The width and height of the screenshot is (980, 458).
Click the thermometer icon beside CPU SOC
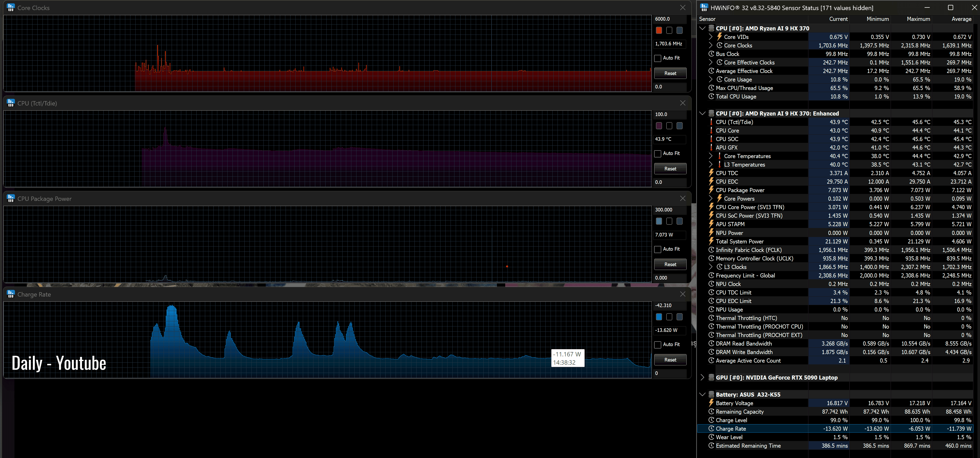[711, 139]
